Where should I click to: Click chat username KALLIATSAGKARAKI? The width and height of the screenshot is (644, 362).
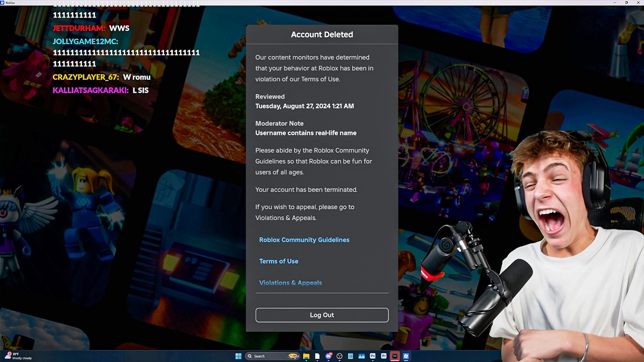point(91,90)
